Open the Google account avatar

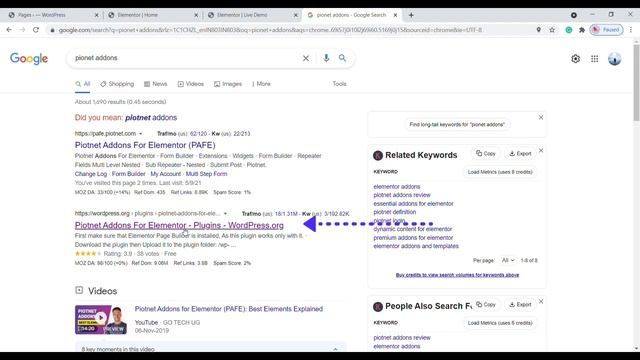tap(614, 59)
